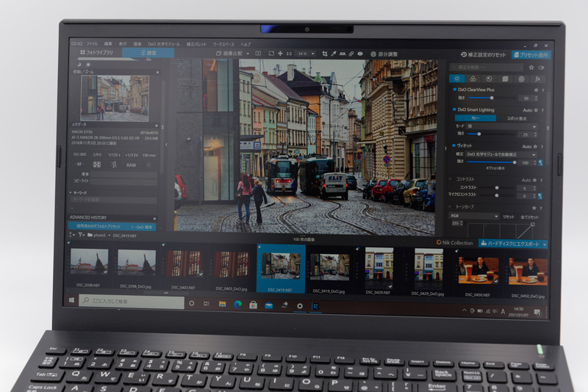Show favorite corrections (star beside search)
Viewport: 588px width, 392px height.
[531, 68]
